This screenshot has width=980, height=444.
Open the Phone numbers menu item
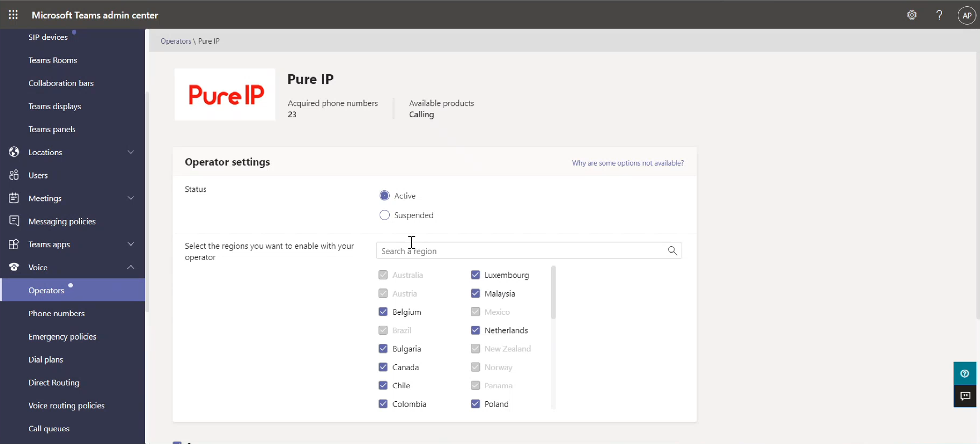pyautogui.click(x=56, y=313)
